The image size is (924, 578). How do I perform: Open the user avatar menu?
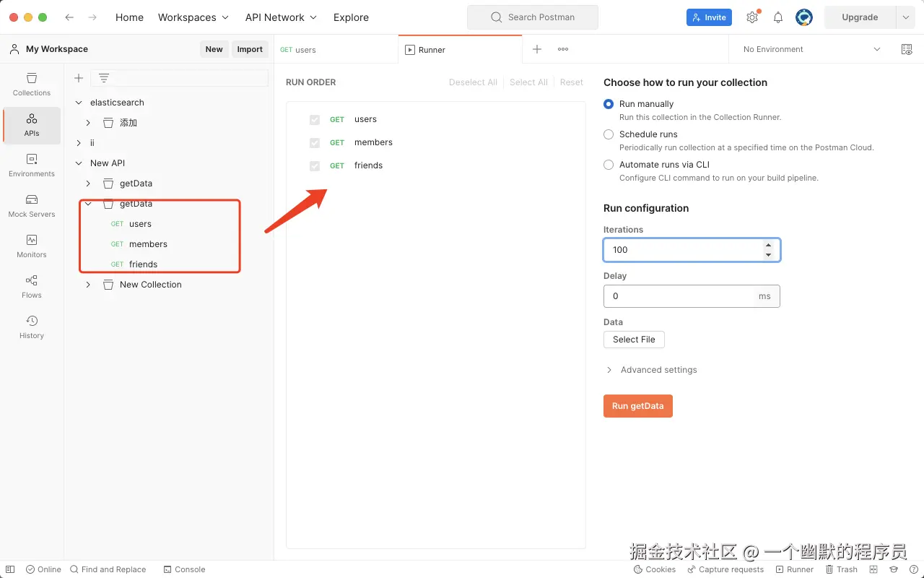804,17
